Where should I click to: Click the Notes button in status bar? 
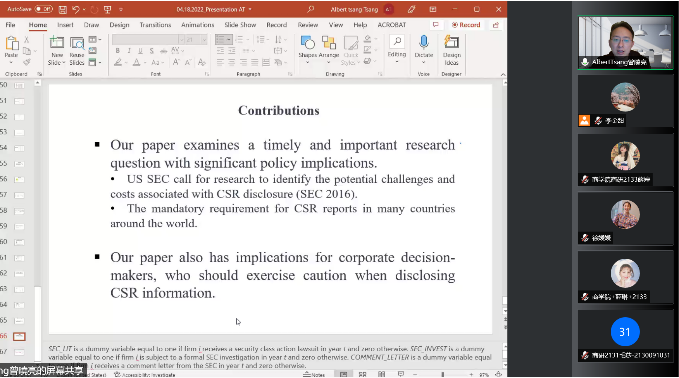[x=314, y=375]
